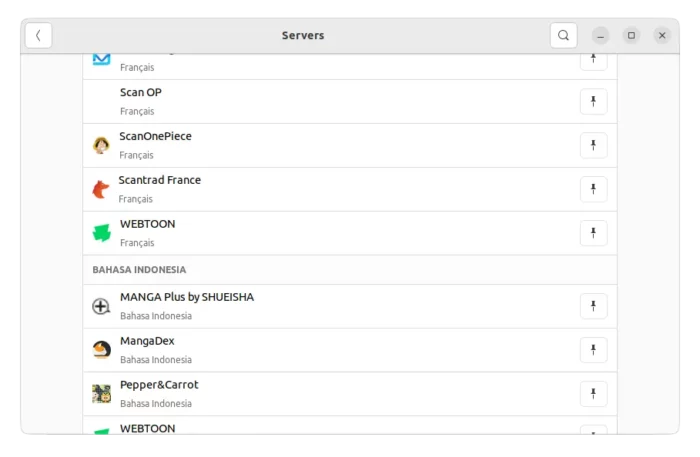Click the MANGA Plus circular plus icon
This screenshot has width=700, height=457.
pos(101,306)
